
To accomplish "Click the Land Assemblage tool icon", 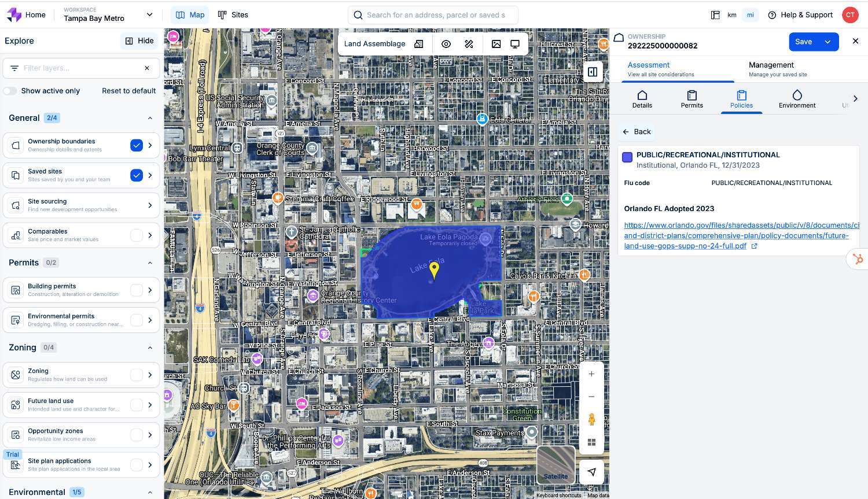I will click(419, 44).
